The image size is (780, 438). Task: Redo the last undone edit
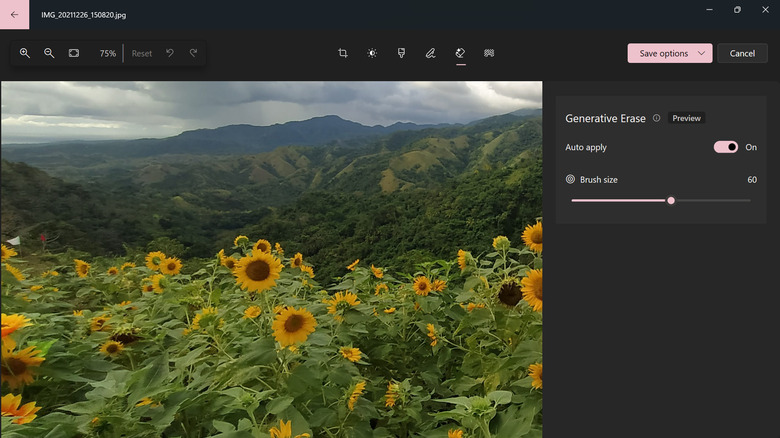(194, 53)
